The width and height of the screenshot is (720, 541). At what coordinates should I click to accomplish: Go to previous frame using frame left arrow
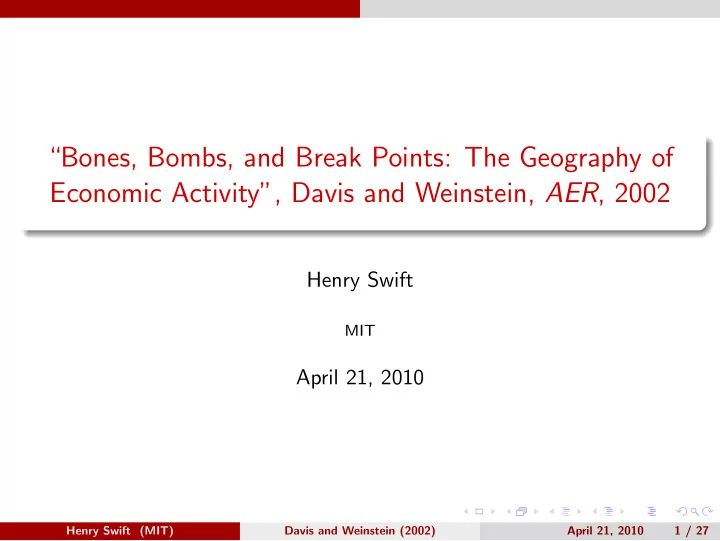509,511
